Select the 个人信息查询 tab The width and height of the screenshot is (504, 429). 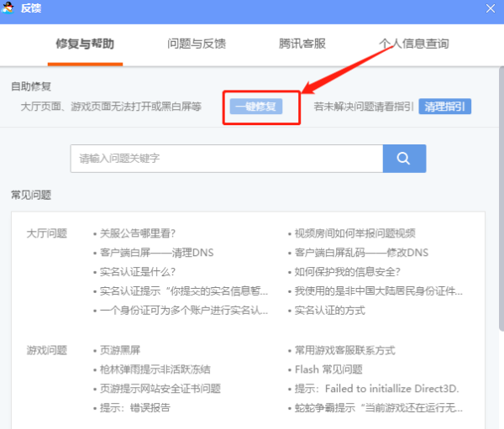pos(413,44)
